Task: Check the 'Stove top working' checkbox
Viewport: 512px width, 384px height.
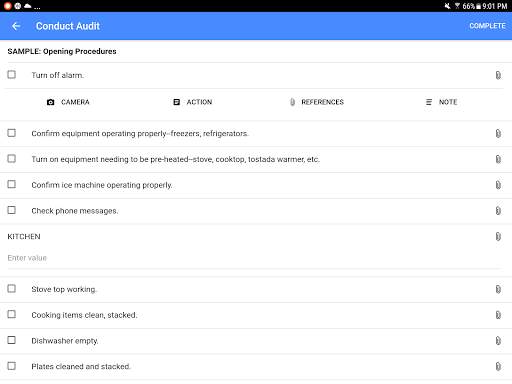Action: [x=12, y=289]
